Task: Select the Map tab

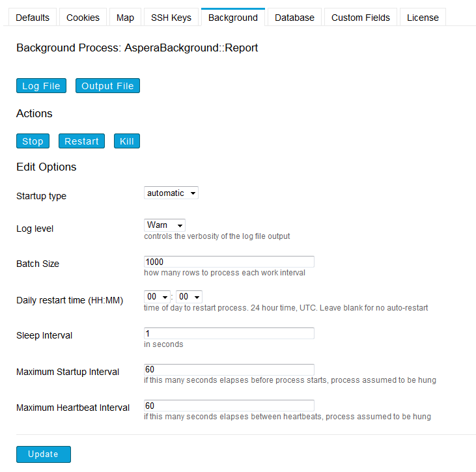Action: coord(125,18)
